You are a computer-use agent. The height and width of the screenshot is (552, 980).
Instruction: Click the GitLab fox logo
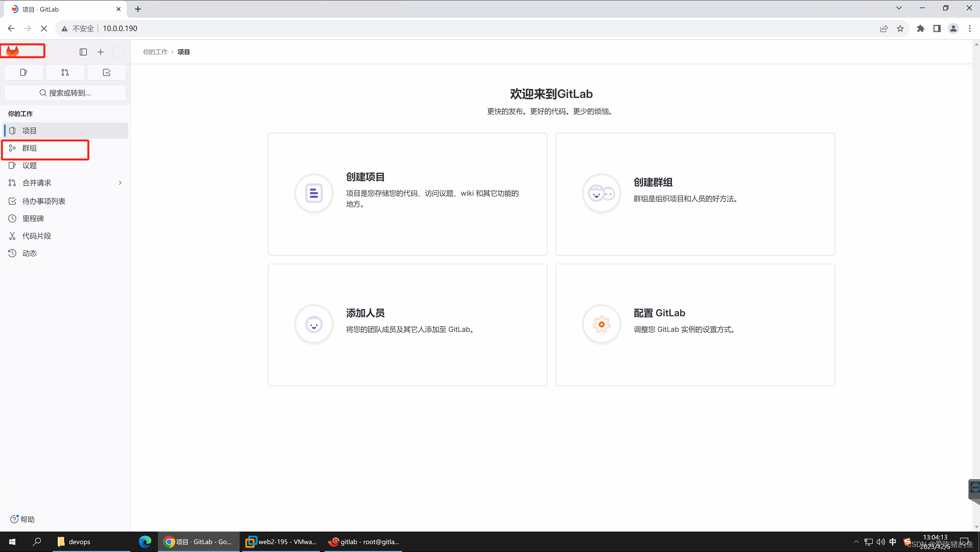pyautogui.click(x=12, y=51)
